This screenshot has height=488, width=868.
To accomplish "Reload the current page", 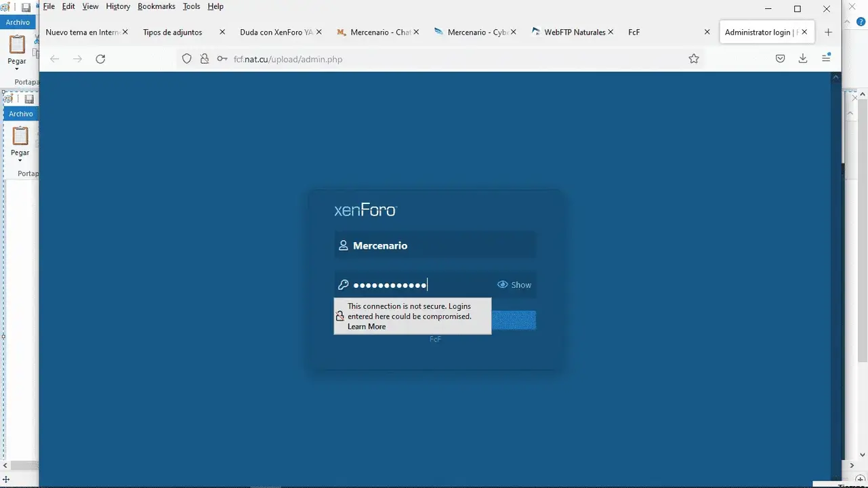I will pyautogui.click(x=100, y=59).
